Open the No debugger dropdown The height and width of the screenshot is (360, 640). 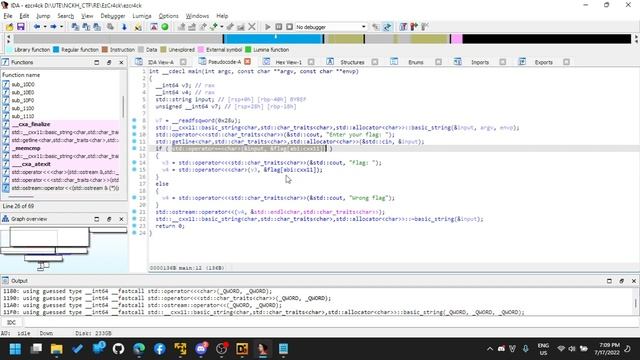coord(331,27)
